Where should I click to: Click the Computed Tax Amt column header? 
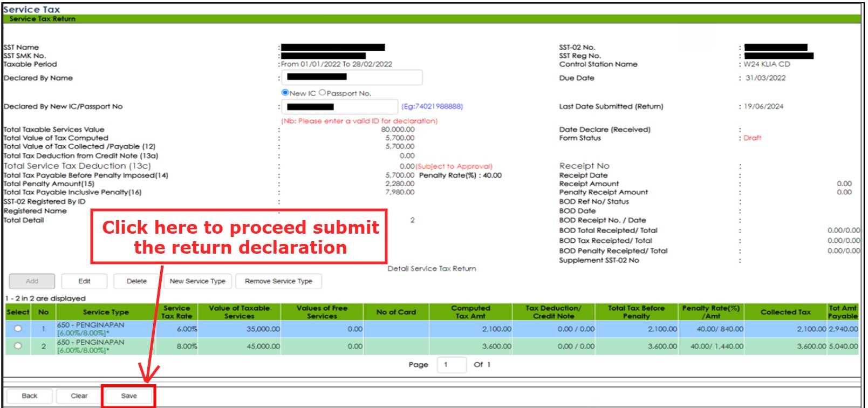(470, 312)
